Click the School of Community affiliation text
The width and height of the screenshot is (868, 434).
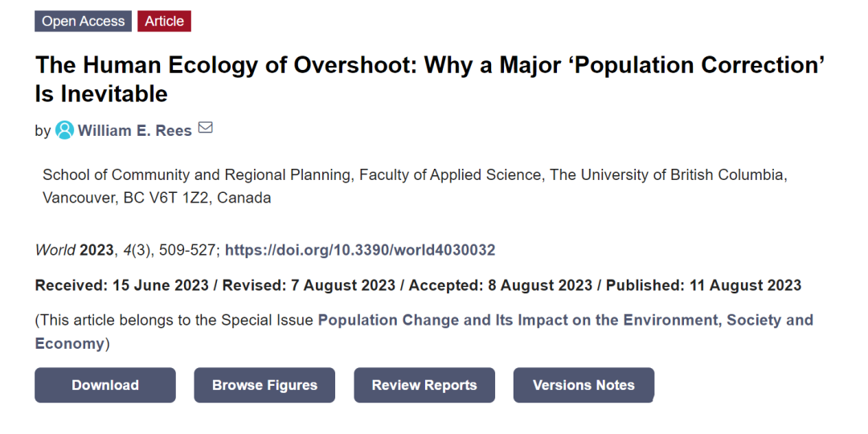[x=415, y=186]
